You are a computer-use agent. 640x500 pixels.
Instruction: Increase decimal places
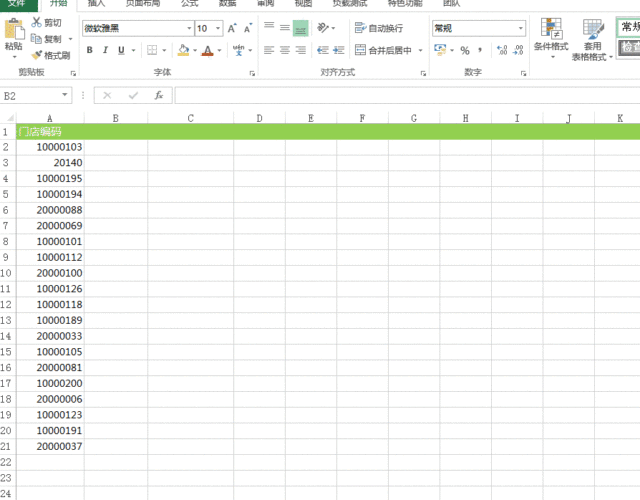(x=502, y=50)
